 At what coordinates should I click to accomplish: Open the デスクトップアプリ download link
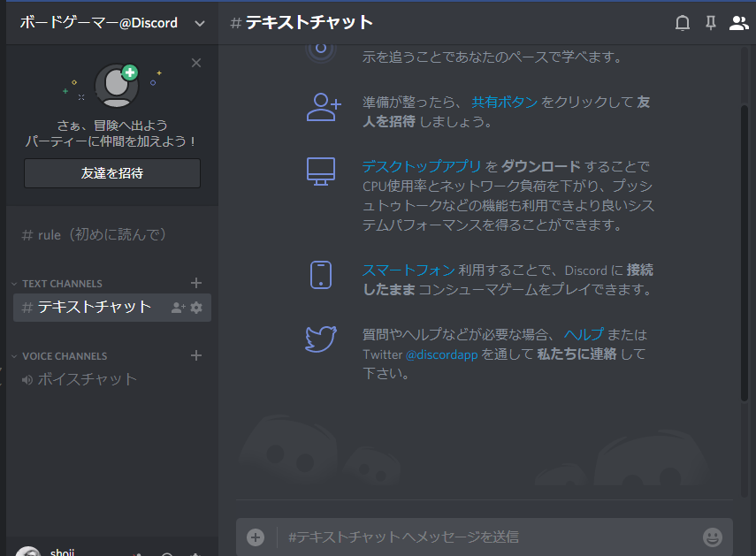tap(422, 166)
